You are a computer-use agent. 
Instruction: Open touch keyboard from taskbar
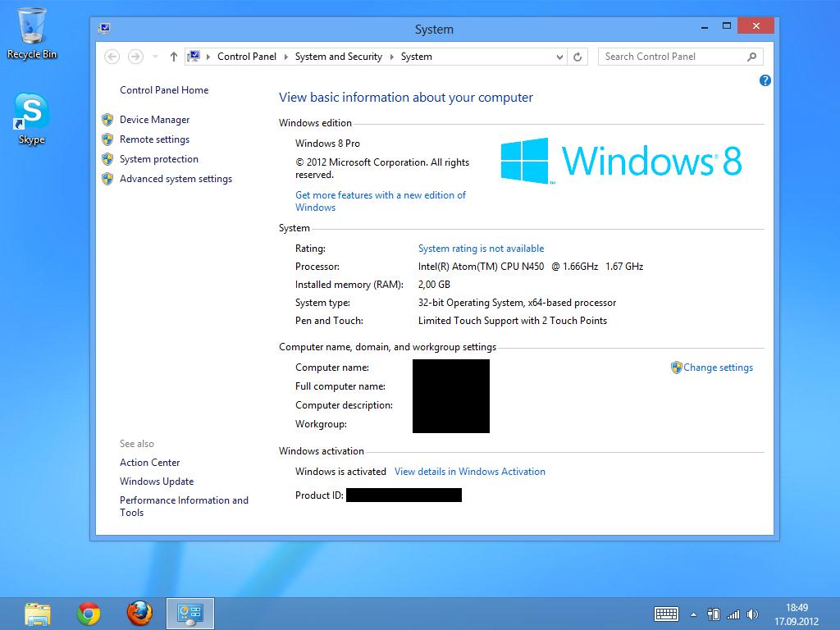[x=666, y=614]
